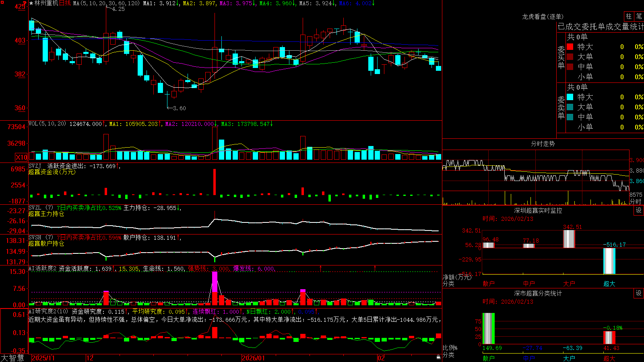644x362 pixels.
Task: Click the 77.18 中户 bar in realtime monitor
Action: click(x=529, y=245)
